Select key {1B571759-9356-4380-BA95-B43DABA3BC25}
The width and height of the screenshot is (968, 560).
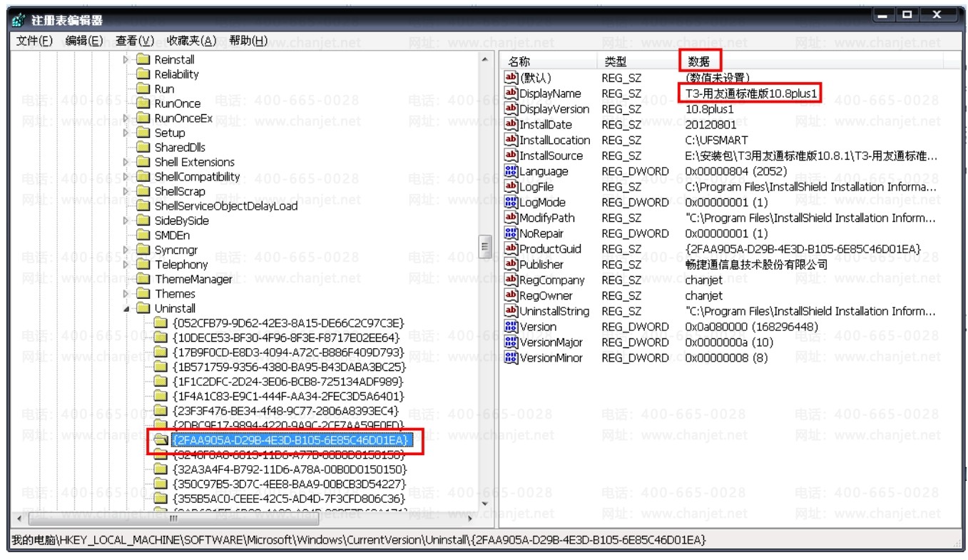pyautogui.click(x=289, y=367)
